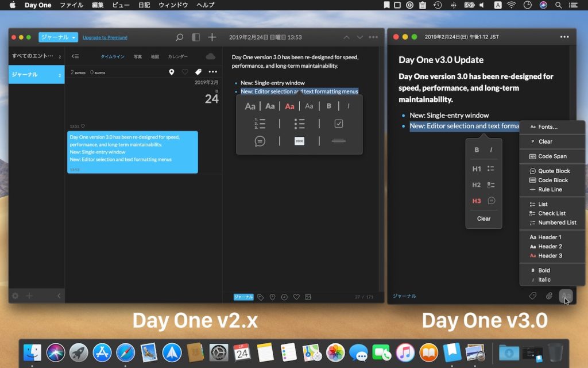
Task: Collapse the entry list with back-list icon
Action: [75, 56]
